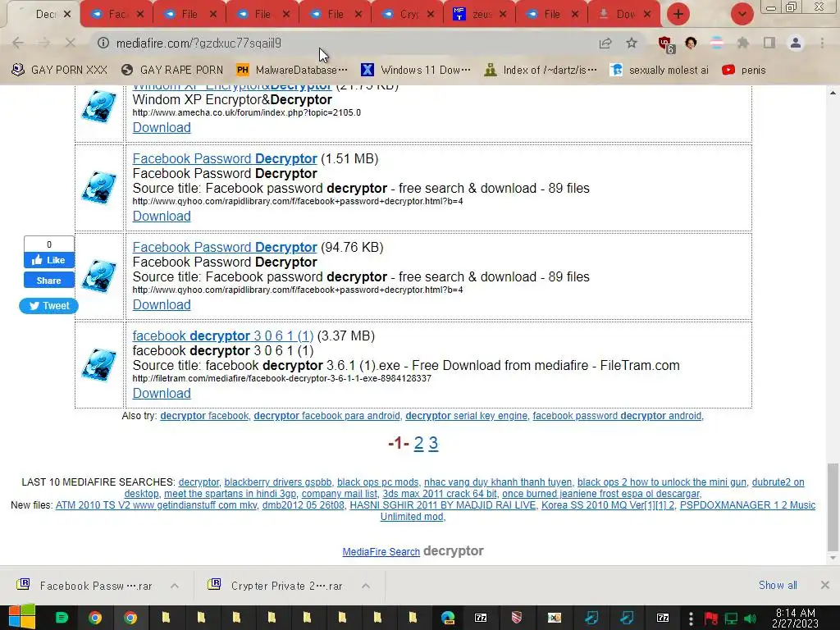Close the 'zeus' tab
840x630 pixels.
503,15
